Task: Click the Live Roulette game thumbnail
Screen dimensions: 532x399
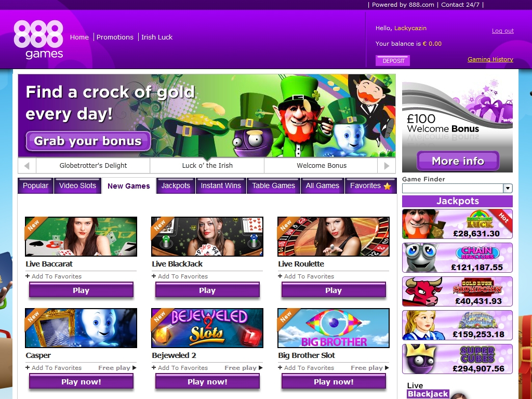Action: click(333, 237)
